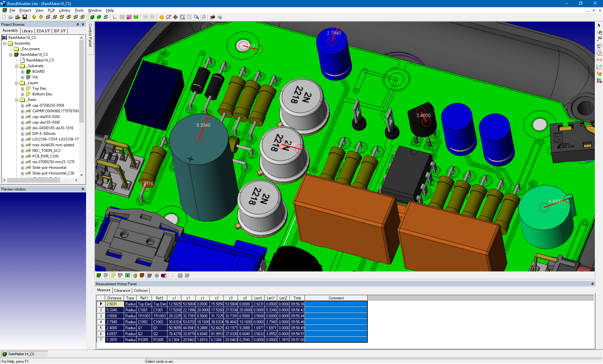The image size is (603, 364).
Task: Toggle the gear settings display icon
Action: pyautogui.click(x=156, y=275)
